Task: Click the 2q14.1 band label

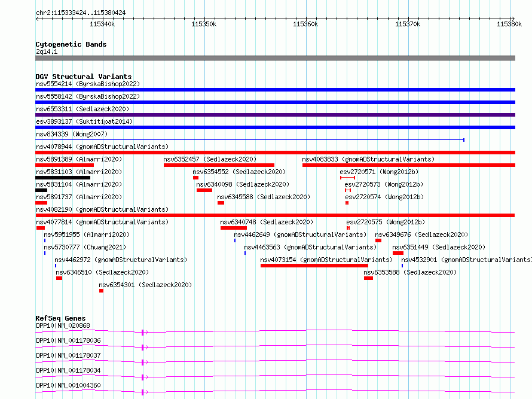Action: pos(47,51)
